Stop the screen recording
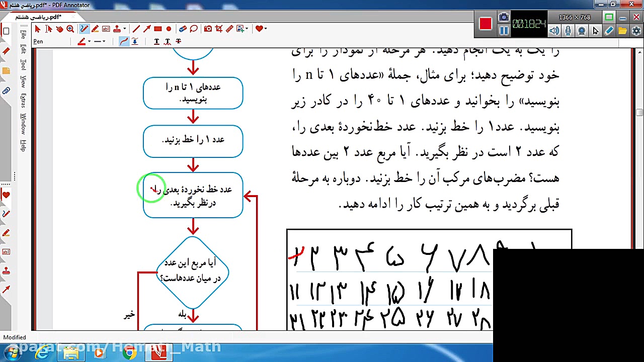Screen dimensions: 644x362 point(485,24)
